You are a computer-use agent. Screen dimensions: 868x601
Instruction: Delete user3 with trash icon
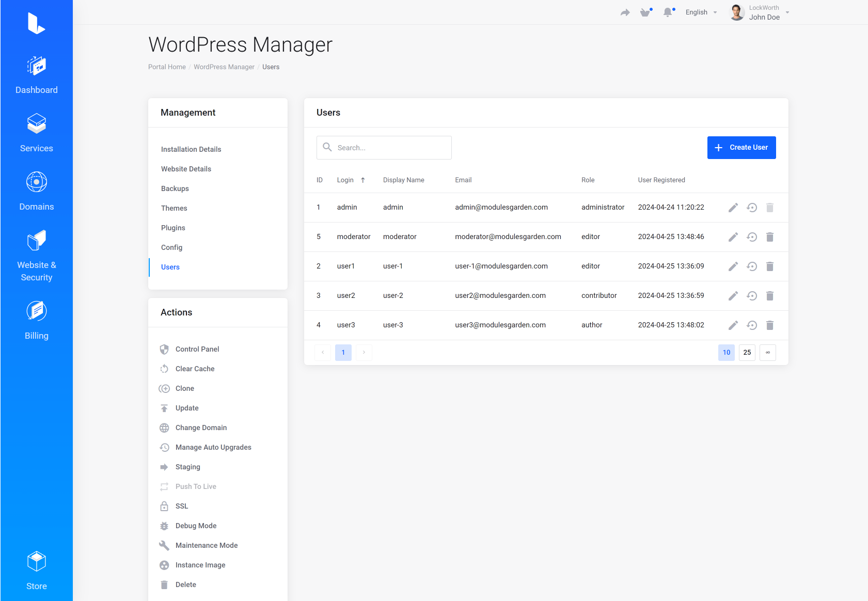tap(770, 325)
